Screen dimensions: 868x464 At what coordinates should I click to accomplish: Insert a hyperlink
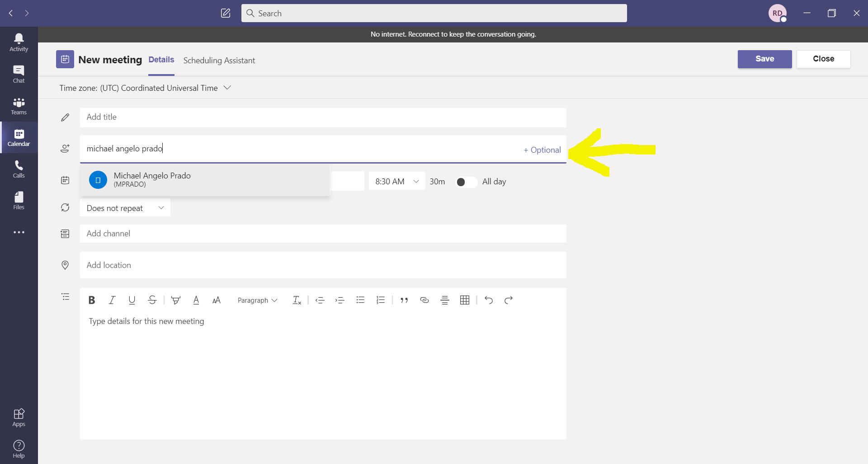point(425,300)
